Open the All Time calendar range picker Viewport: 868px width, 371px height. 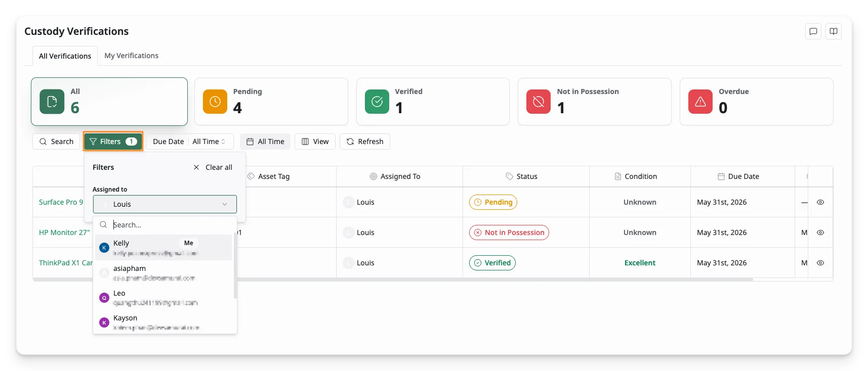tap(265, 142)
